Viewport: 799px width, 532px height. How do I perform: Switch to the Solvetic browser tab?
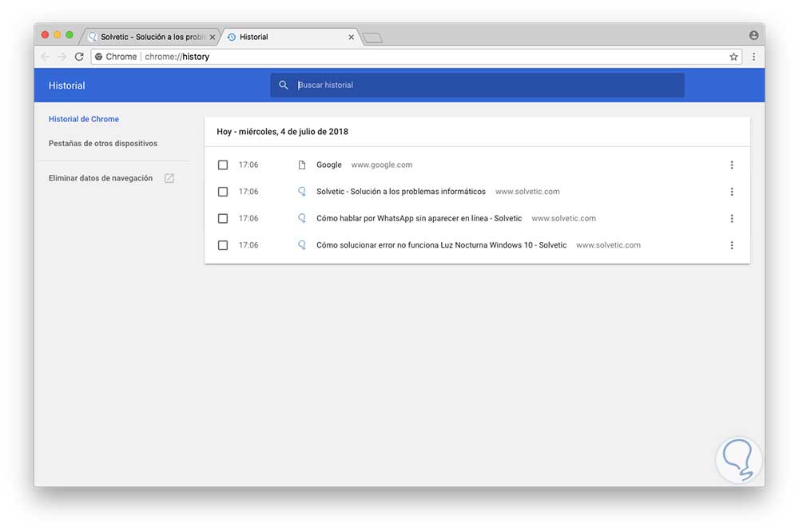coord(151,37)
